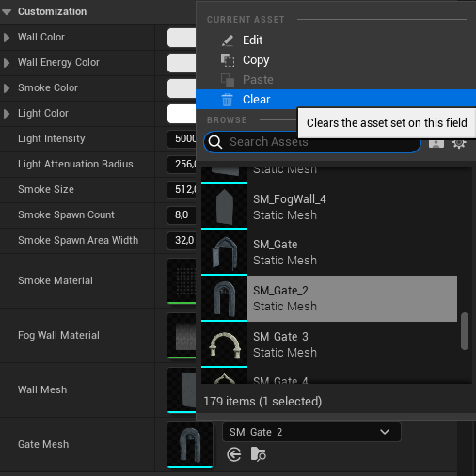Click the Light Attenuation Radius value field

(x=182, y=164)
